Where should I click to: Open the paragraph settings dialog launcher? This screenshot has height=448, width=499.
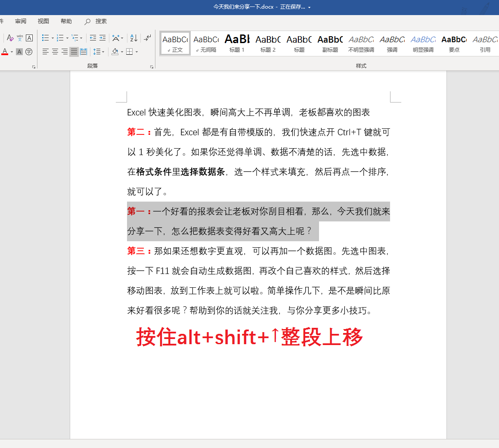[152, 67]
